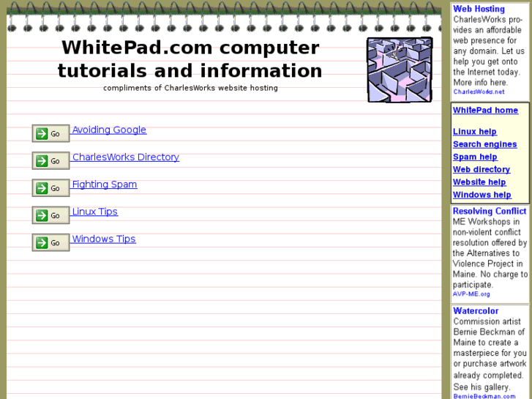Open the CharlesWorks Directory link
Image resolution: width=532 pixels, height=399 pixels.
coord(126,157)
